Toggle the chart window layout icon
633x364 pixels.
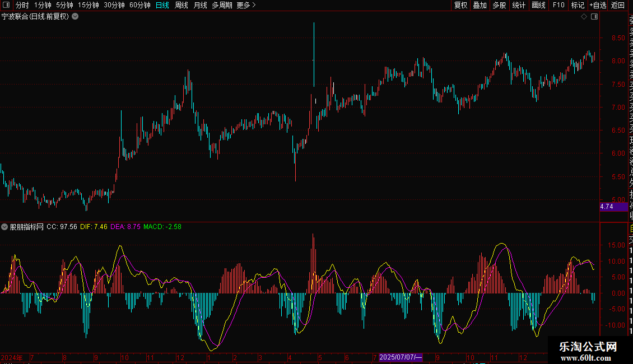coord(594,17)
